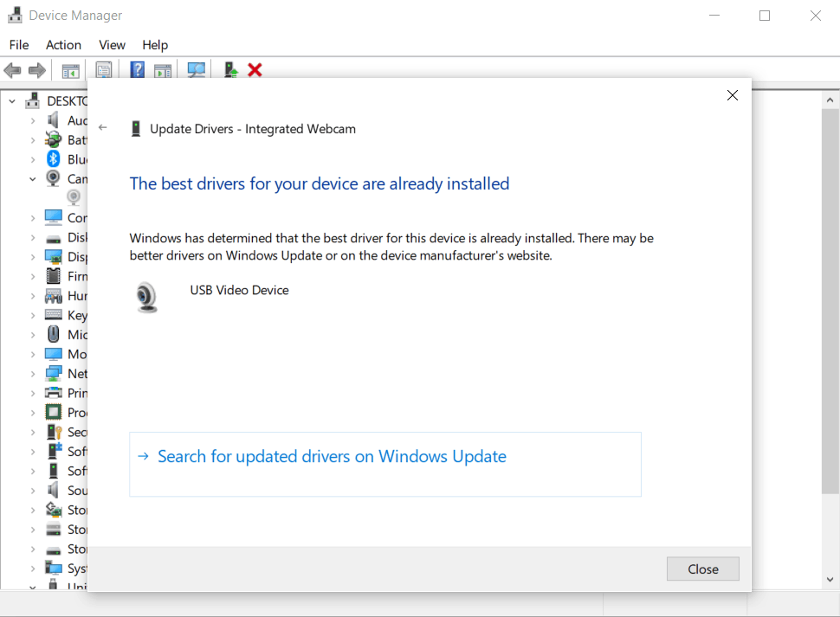This screenshot has height=617, width=840.
Task: Open the Properties toolbar icon
Action: pyautogui.click(x=103, y=70)
